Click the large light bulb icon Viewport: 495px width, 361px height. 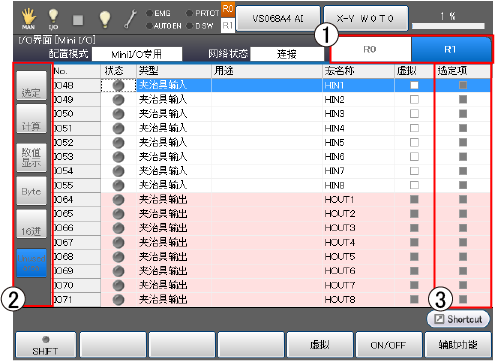tap(105, 19)
